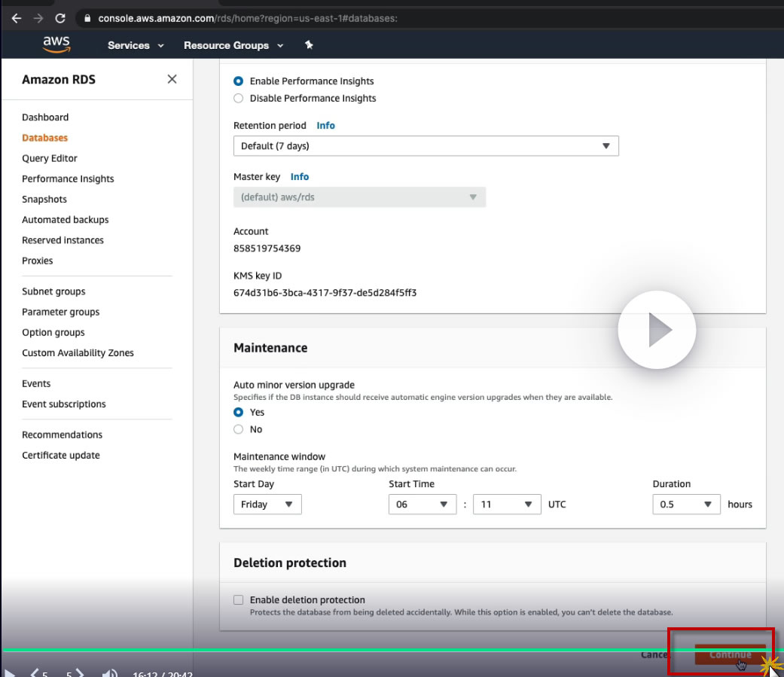Viewport: 784px width, 677px height.
Task: Open Performance Insights in sidebar
Action: coord(68,178)
